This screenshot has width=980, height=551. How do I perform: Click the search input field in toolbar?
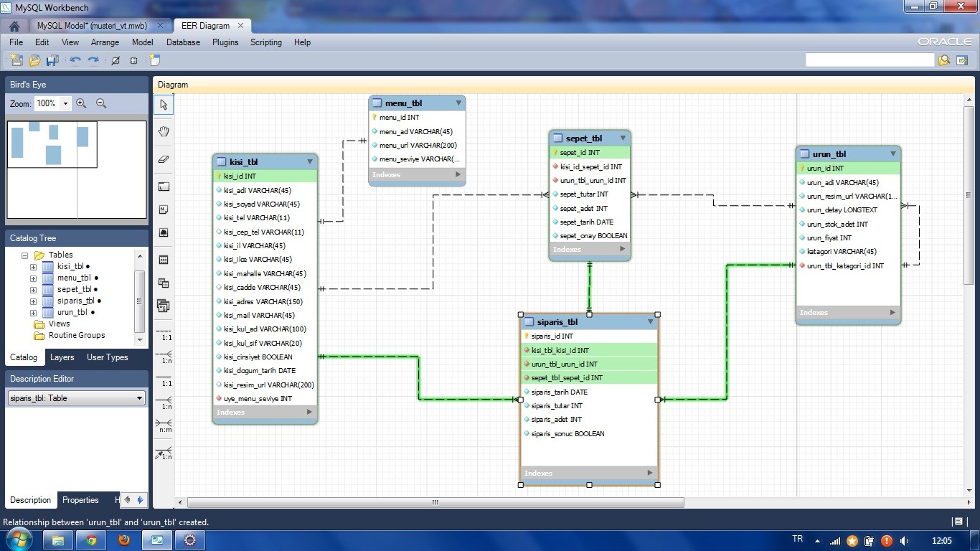870,60
